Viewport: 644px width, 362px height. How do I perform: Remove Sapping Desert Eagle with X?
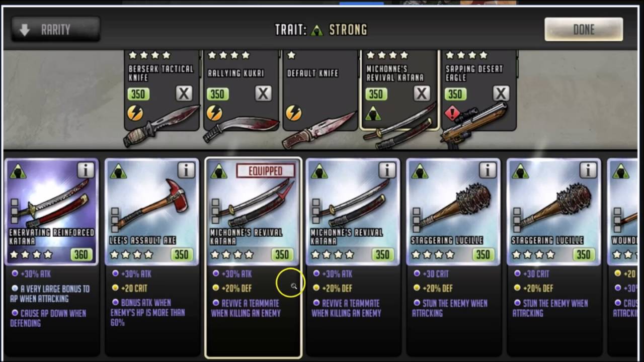point(501,94)
